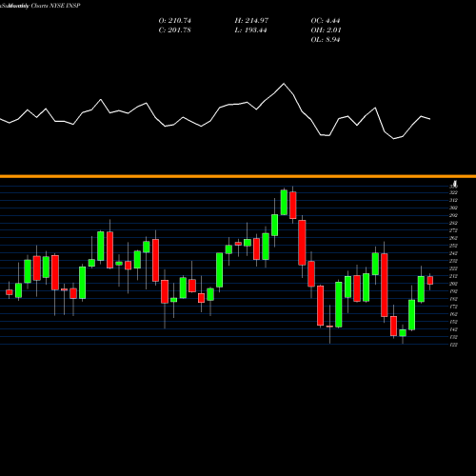
Task: Click the 322 price axis label
Action: (x=453, y=192)
